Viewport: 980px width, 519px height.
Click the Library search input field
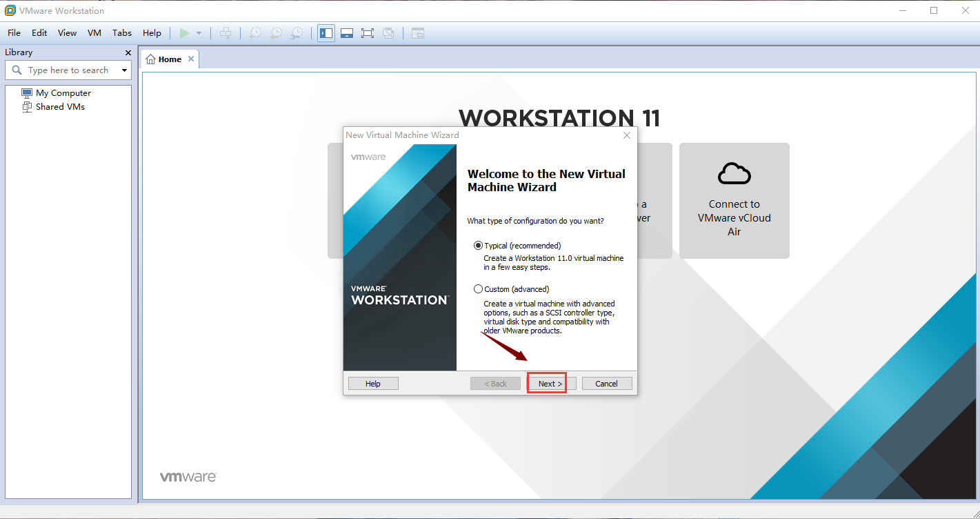click(68, 70)
